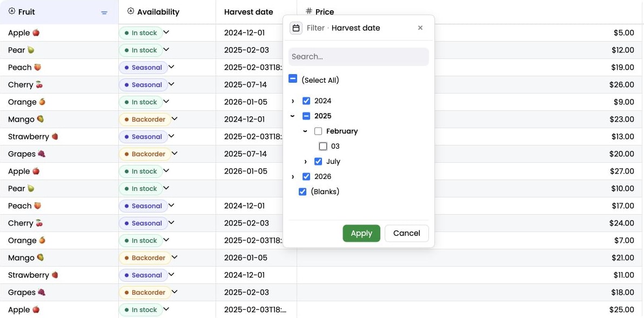Viewport: 644px width, 318px height.
Task: Open availability dropdown for $20.00 Grapes row
Action: [175, 154]
